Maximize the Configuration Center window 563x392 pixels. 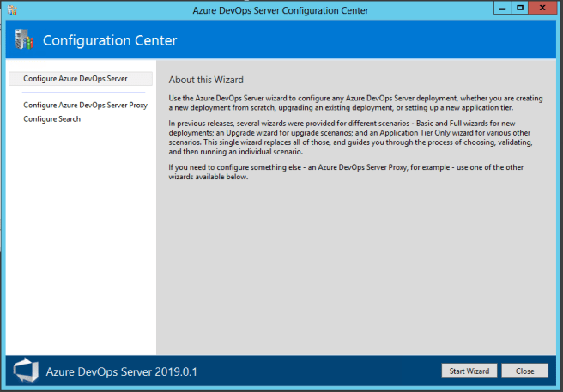(520, 9)
